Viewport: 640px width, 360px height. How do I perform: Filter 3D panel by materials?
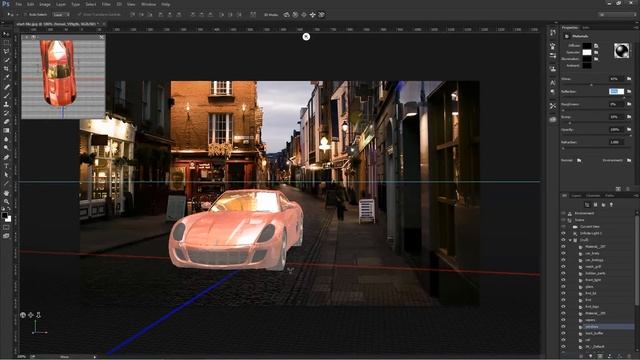pos(603,204)
